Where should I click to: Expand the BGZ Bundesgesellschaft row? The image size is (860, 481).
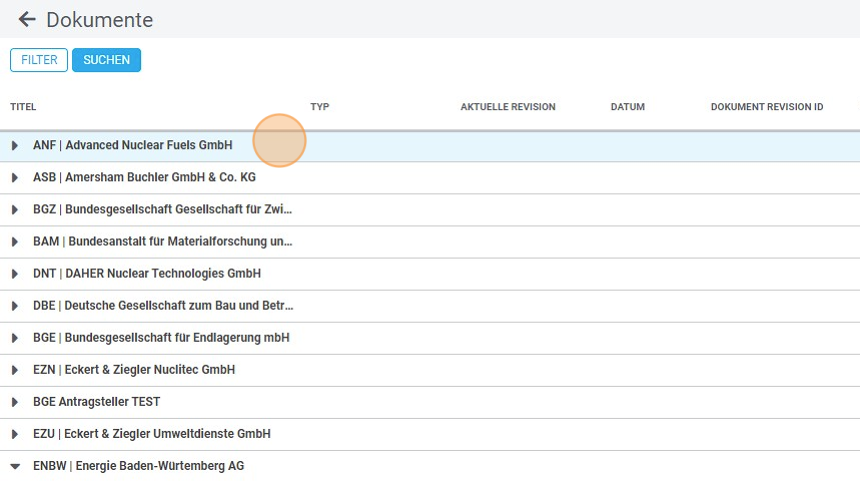coord(15,210)
